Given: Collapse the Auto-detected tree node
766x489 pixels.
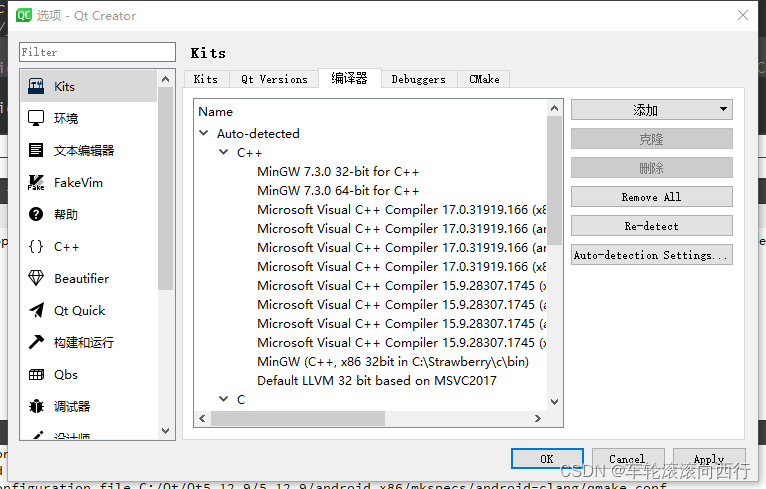Looking at the screenshot, I should 204,133.
